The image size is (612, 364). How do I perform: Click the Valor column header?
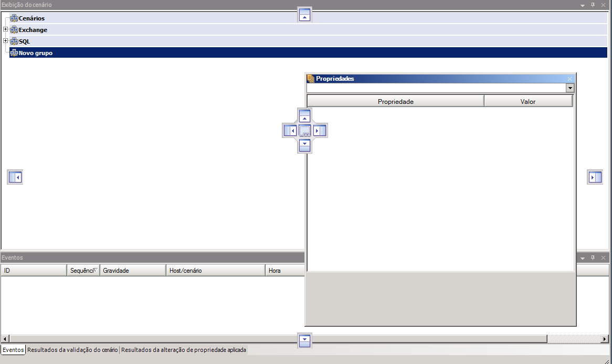(x=528, y=101)
